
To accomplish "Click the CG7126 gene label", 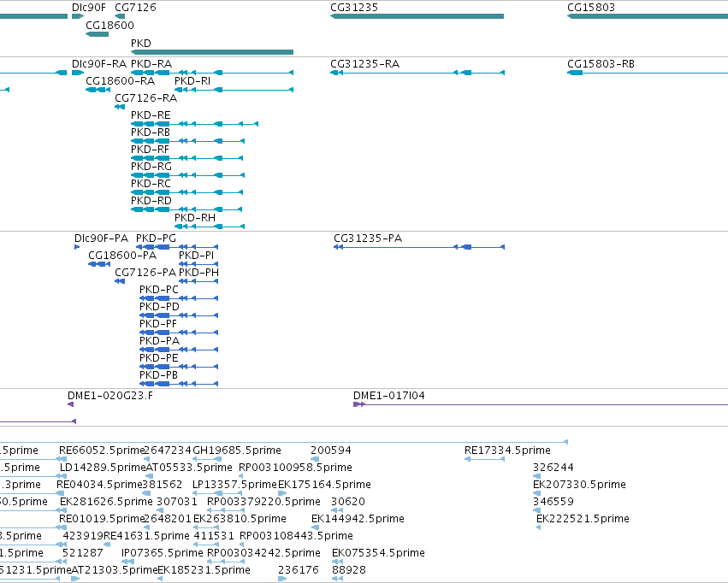I will 135,8.
